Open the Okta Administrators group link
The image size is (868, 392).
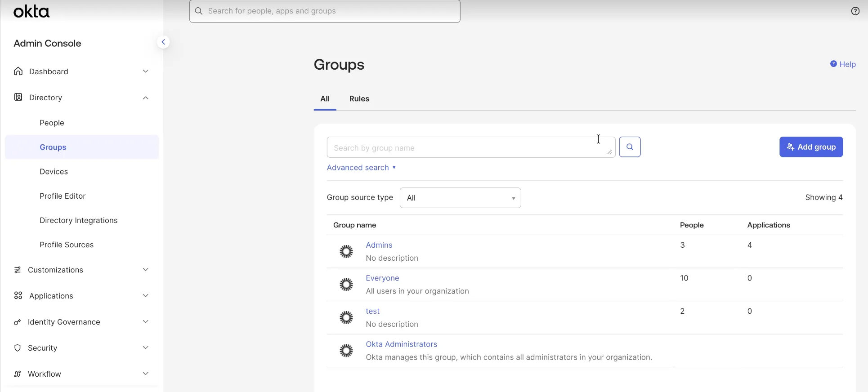(401, 344)
